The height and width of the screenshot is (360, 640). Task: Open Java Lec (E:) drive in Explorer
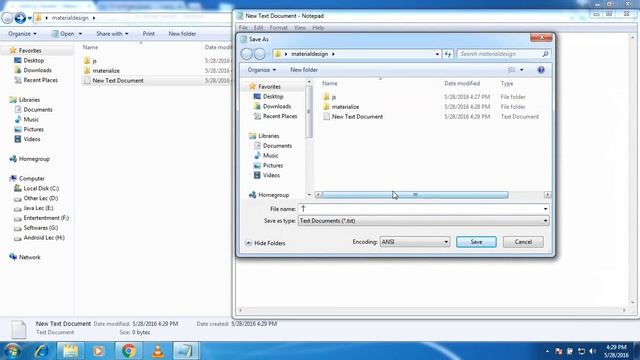click(x=38, y=208)
